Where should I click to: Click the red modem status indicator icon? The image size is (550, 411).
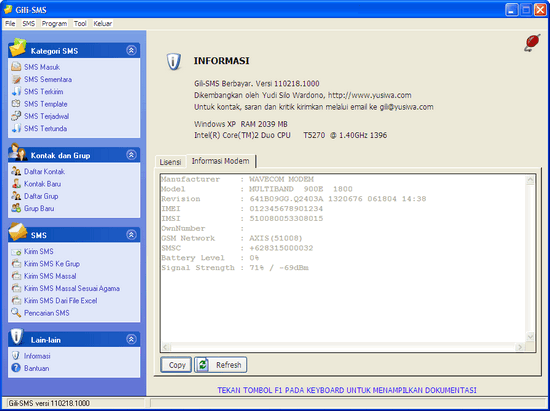(532, 43)
